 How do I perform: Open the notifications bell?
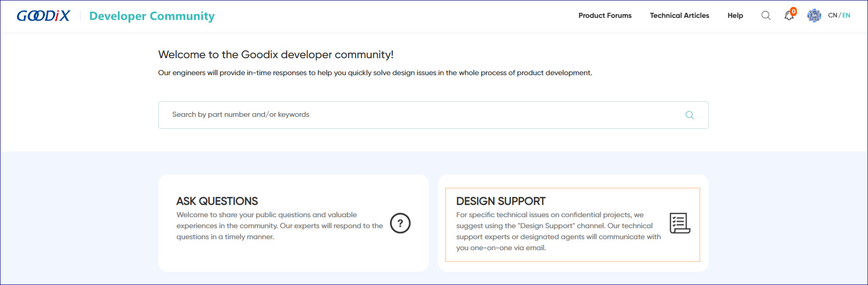(x=789, y=16)
